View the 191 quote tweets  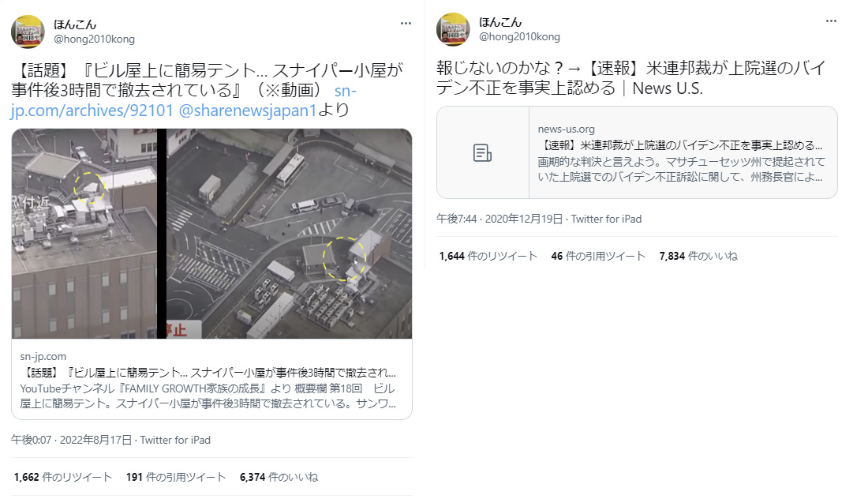click(x=176, y=477)
